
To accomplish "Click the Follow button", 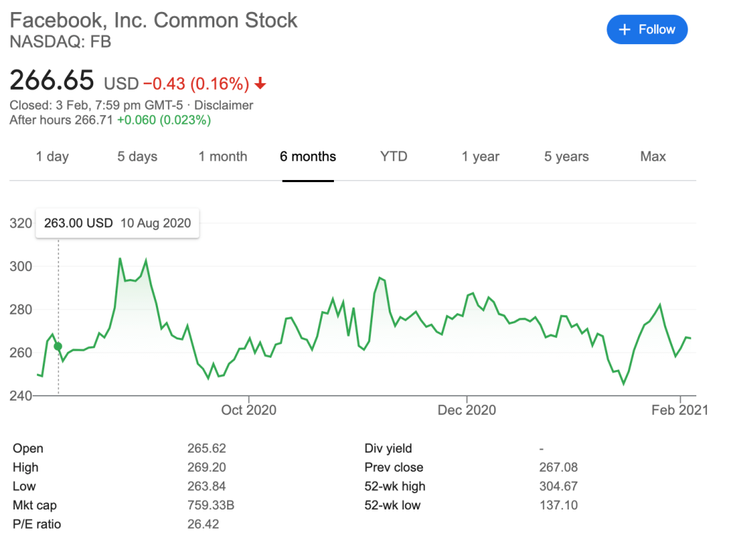I will (x=646, y=30).
